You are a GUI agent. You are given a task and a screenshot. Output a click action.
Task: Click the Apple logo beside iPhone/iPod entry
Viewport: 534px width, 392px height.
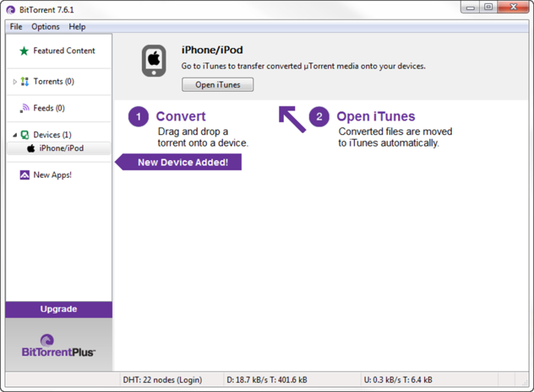point(31,148)
